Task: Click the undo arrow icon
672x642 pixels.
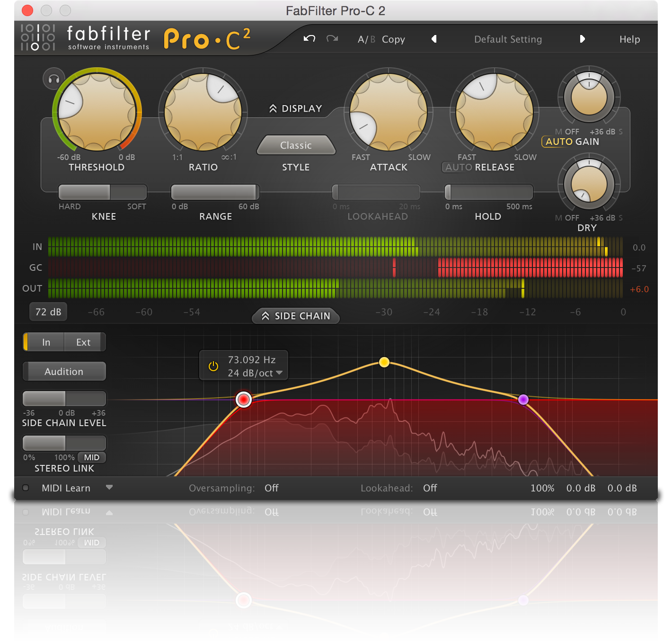Action: [309, 39]
